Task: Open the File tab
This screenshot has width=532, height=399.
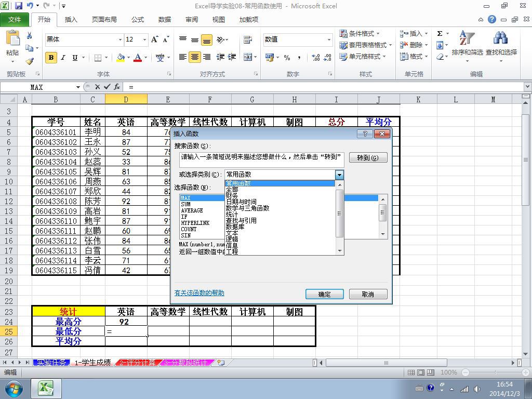Action: pyautogui.click(x=14, y=20)
